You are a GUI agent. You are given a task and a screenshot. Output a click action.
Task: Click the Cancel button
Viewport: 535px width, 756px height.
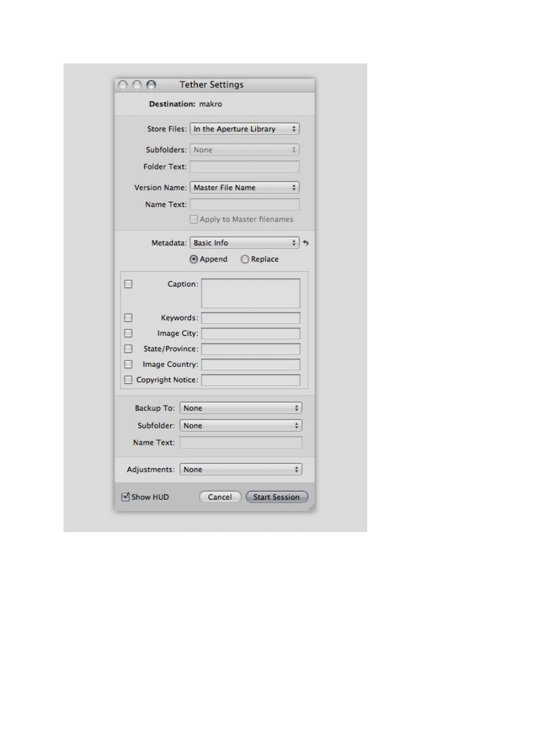click(x=220, y=497)
